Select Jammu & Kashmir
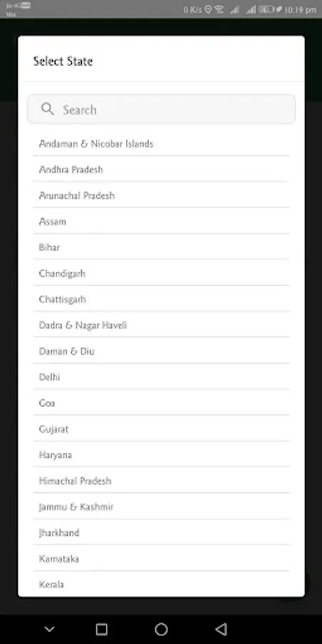This screenshot has height=644, width=322. [162, 507]
